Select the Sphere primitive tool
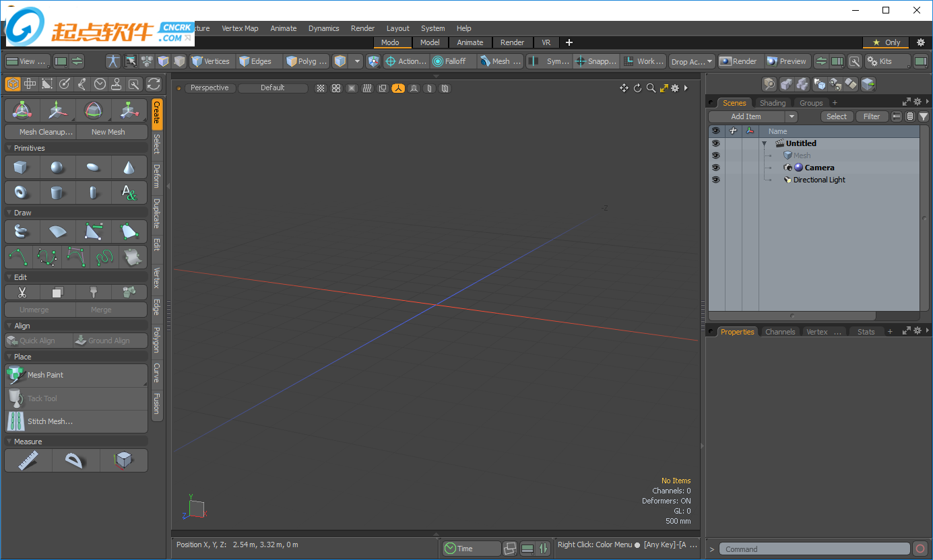 coord(57,168)
